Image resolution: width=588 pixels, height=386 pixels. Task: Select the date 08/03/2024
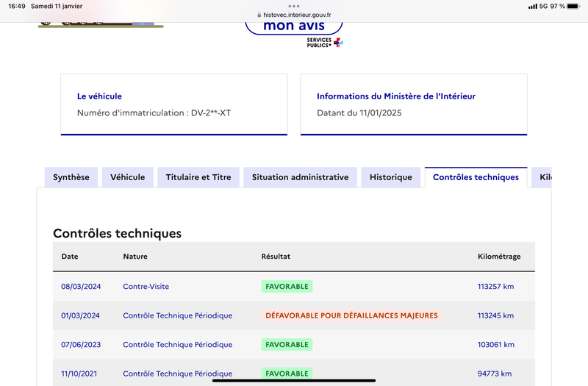coord(81,286)
